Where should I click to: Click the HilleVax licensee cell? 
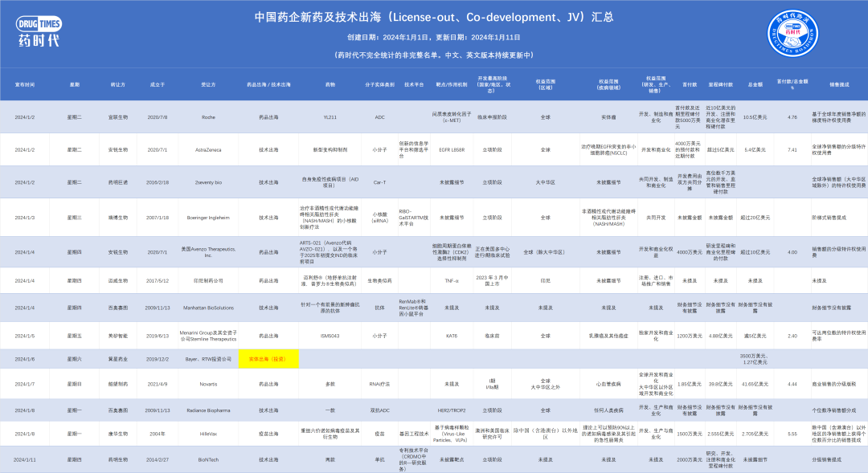click(x=208, y=434)
